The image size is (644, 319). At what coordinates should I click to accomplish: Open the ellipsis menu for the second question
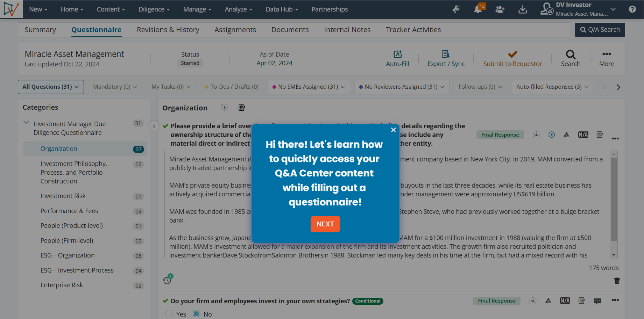point(615,300)
